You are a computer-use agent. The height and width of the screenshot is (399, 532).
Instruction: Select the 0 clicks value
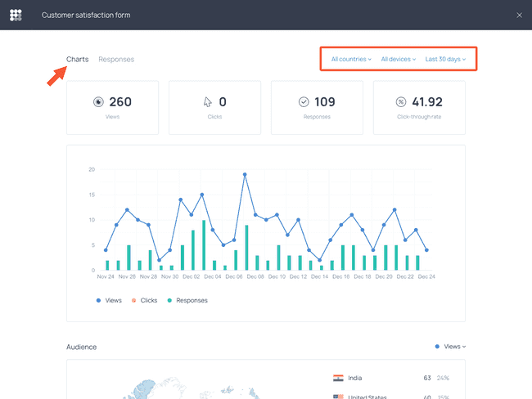click(x=223, y=101)
